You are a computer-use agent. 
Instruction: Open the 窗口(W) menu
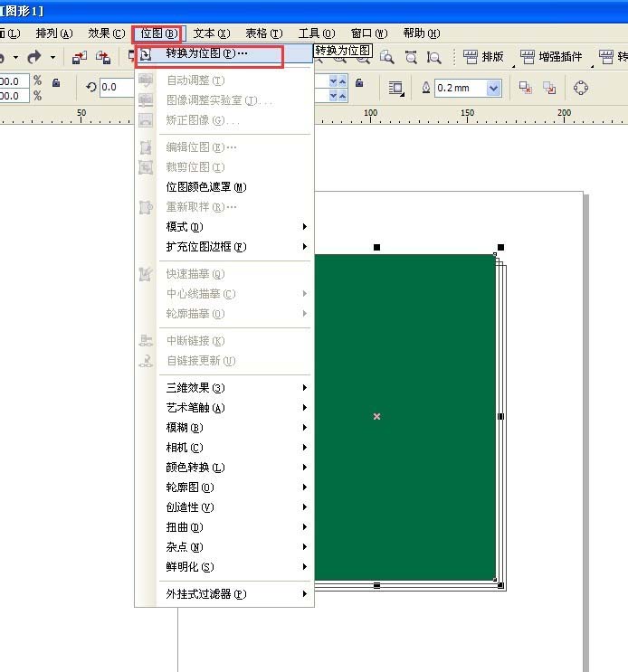368,33
